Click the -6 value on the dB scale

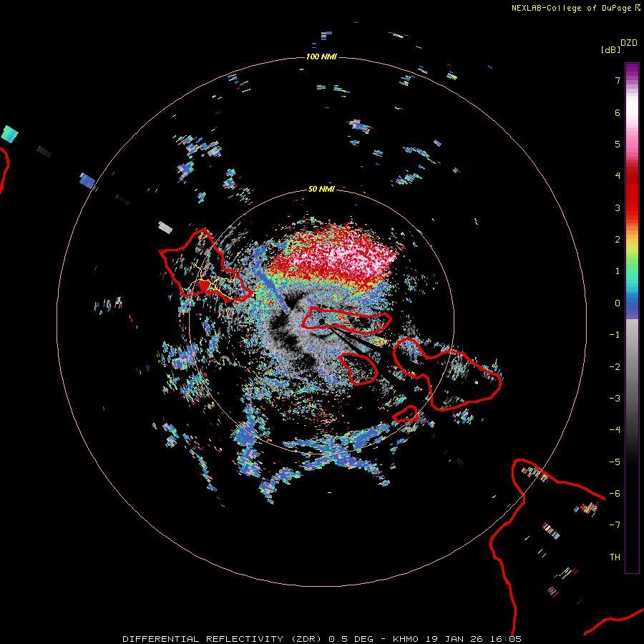click(x=615, y=494)
